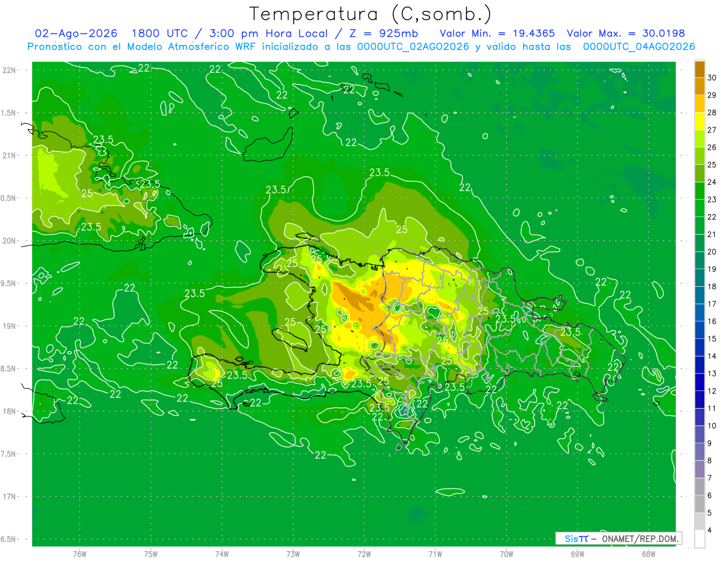The width and height of the screenshot is (728, 562).
Task: Click the color scale label '6'
Action: click(710, 495)
